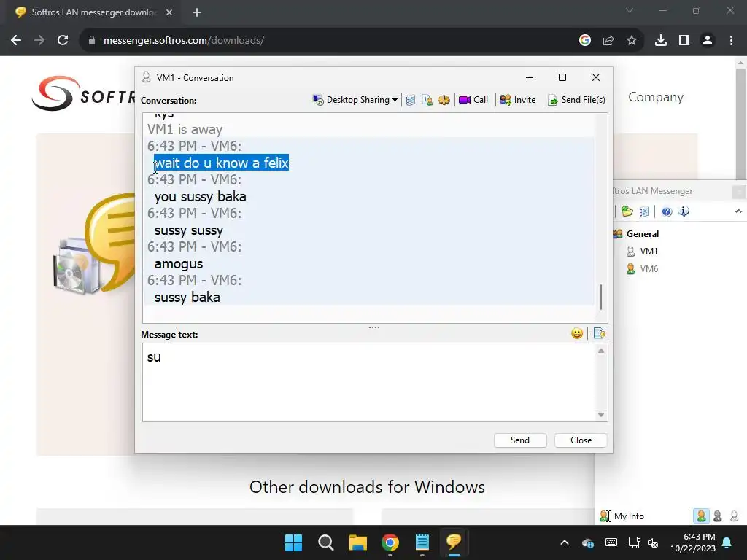Click the Softros logo on the web page
747x560 pixels.
pos(83,93)
